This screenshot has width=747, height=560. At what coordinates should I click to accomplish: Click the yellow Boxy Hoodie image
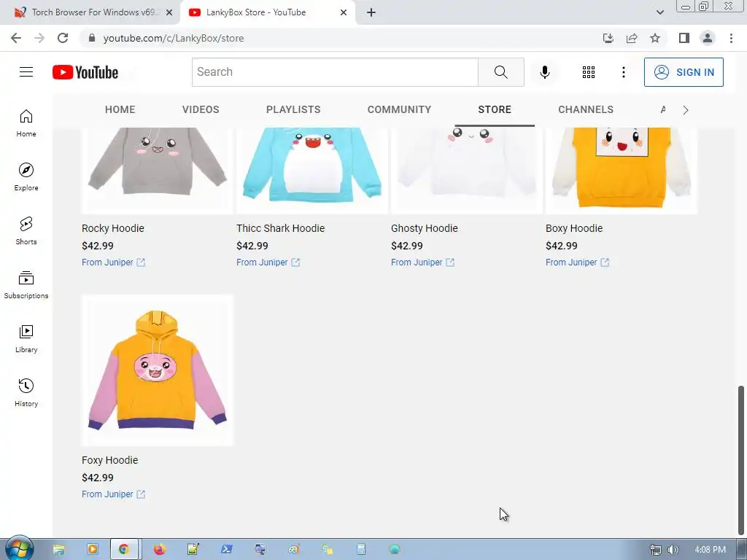point(622,171)
